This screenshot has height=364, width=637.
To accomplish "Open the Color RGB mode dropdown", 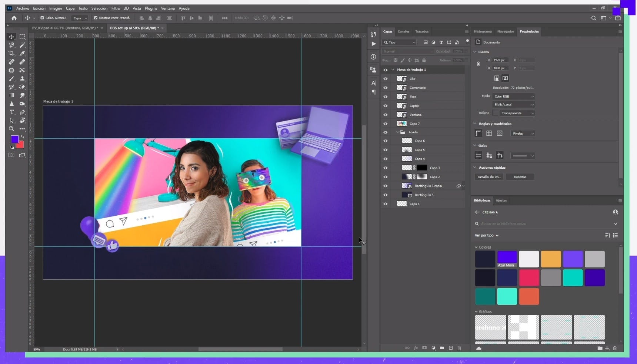I will (513, 96).
